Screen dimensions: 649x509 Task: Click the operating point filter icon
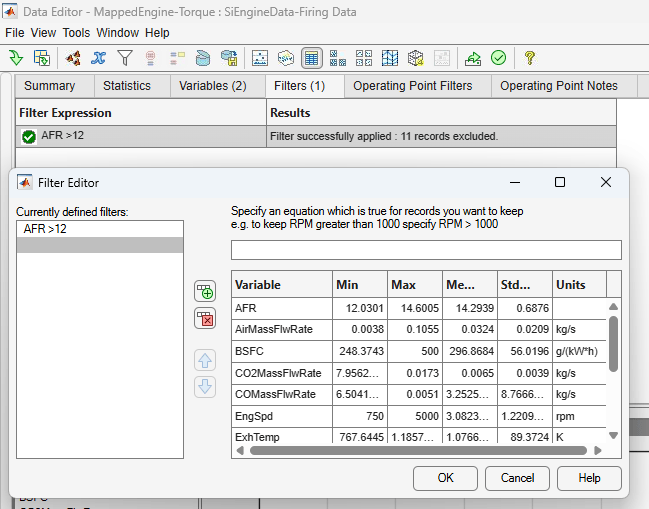pos(151,58)
